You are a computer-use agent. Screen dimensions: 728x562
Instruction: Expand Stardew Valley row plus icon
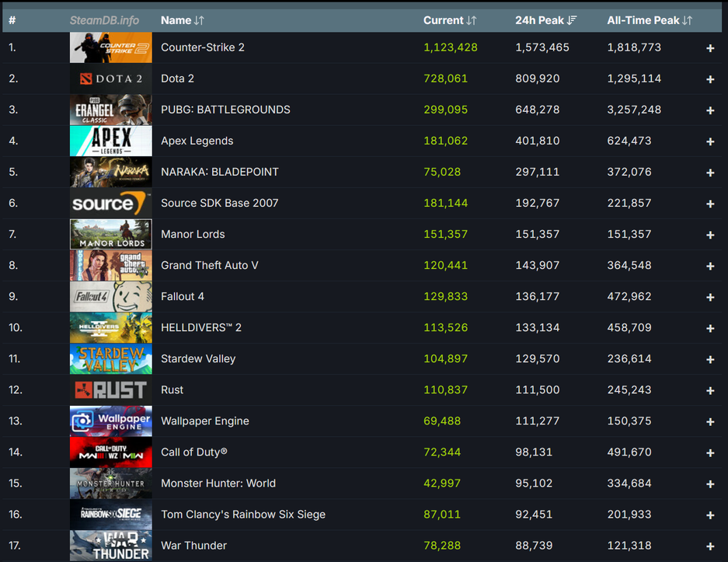(x=710, y=359)
